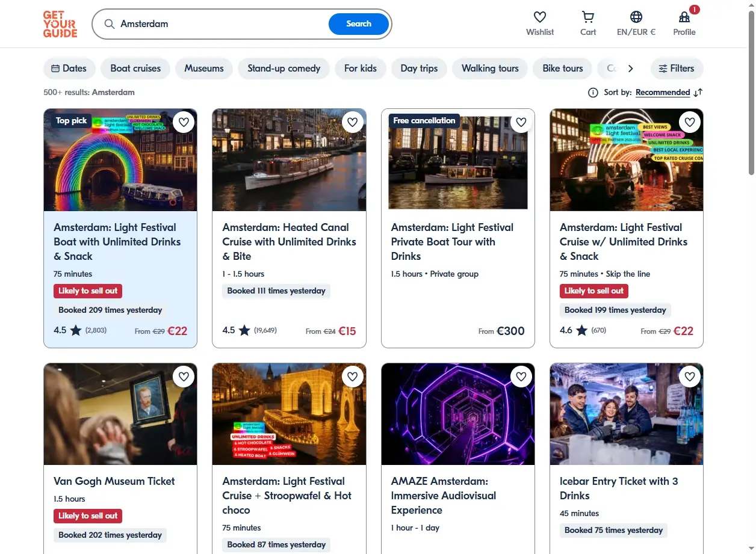This screenshot has width=756, height=554.
Task: Select the For kids chip
Action: coord(361,69)
